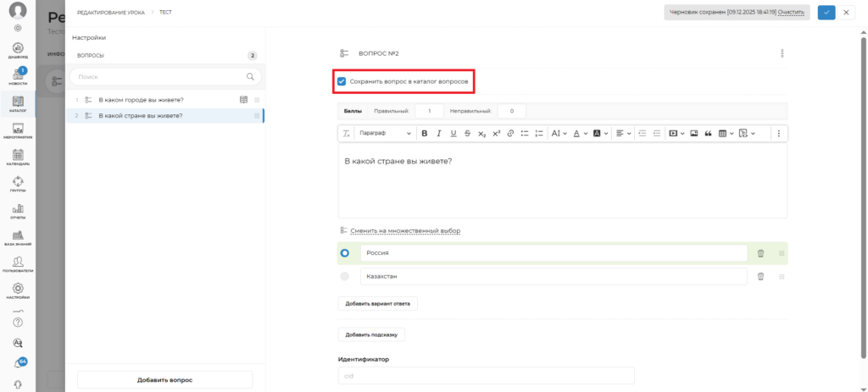The width and height of the screenshot is (868, 392).
Task: Apply italic formatting in the editor
Action: coord(439,134)
